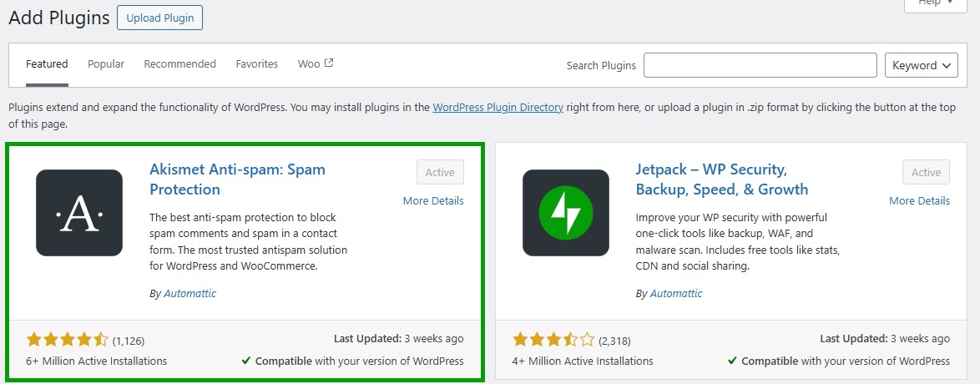Click the Add Plugins page heading

59,18
